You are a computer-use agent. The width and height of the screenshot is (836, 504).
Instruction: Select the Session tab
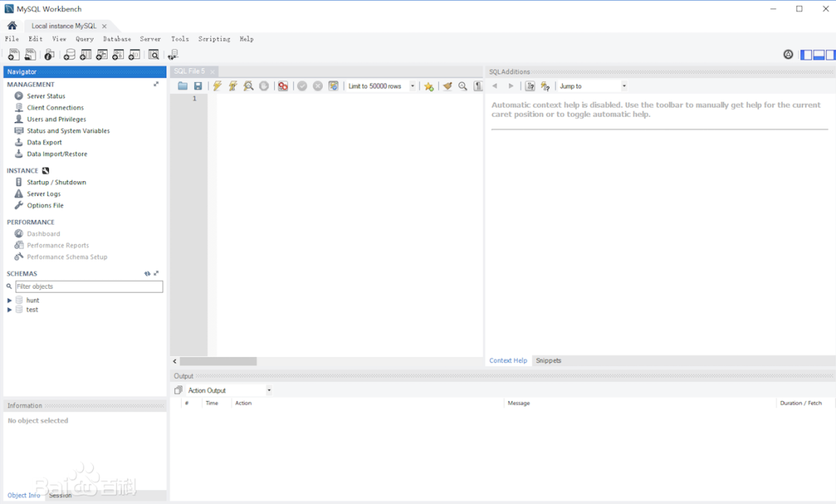click(x=60, y=495)
